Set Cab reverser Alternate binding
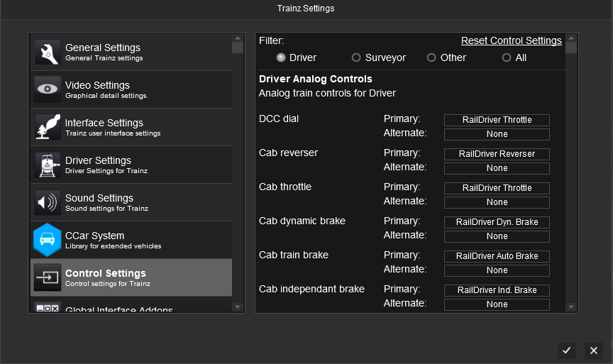The height and width of the screenshot is (364, 613). (x=497, y=168)
